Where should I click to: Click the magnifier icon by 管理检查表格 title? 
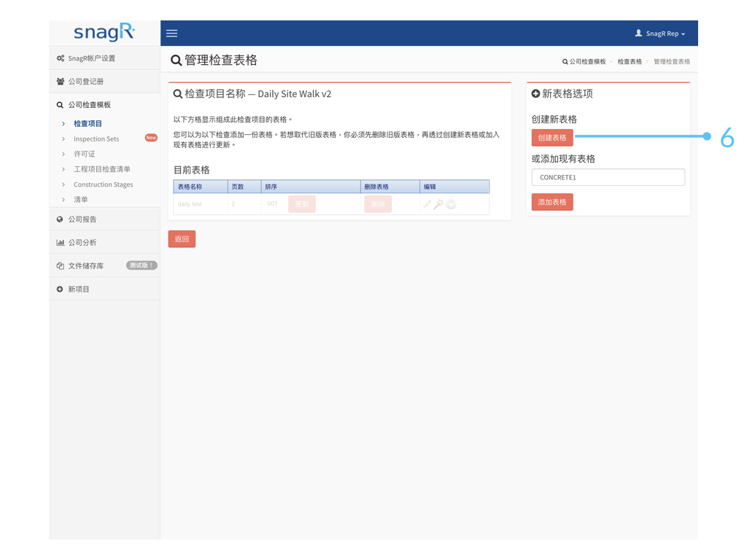(177, 61)
